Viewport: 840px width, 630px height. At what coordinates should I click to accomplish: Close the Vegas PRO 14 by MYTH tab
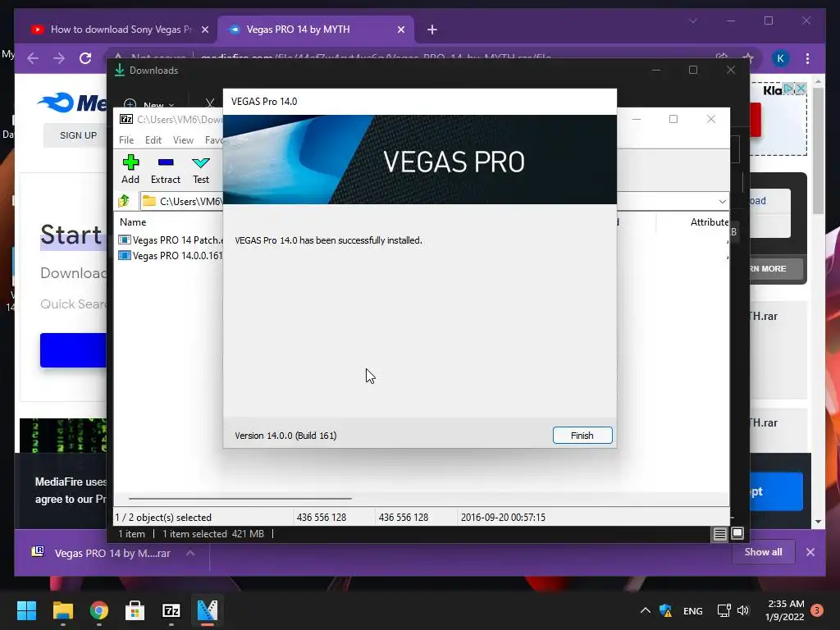(400, 30)
